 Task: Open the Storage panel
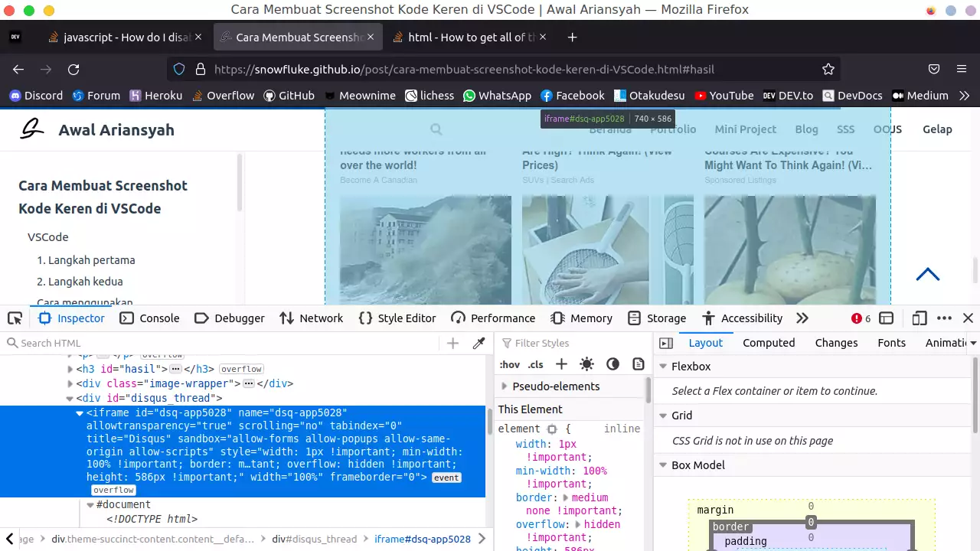(657, 318)
